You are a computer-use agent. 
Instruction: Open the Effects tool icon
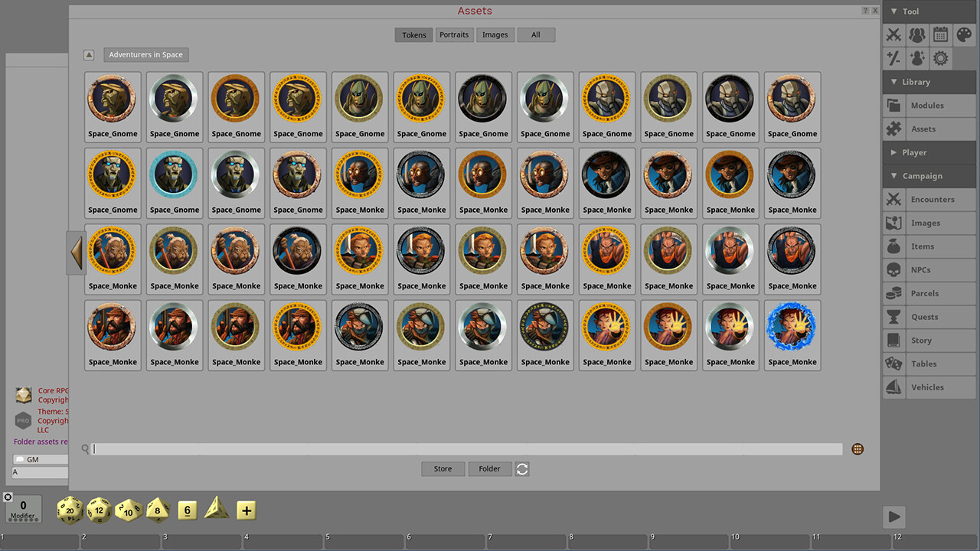pos(916,58)
